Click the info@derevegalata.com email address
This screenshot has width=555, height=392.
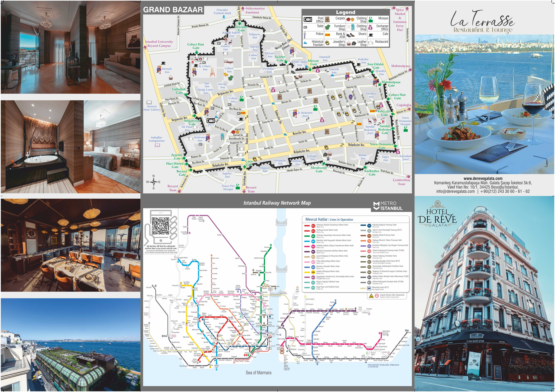coord(455,191)
